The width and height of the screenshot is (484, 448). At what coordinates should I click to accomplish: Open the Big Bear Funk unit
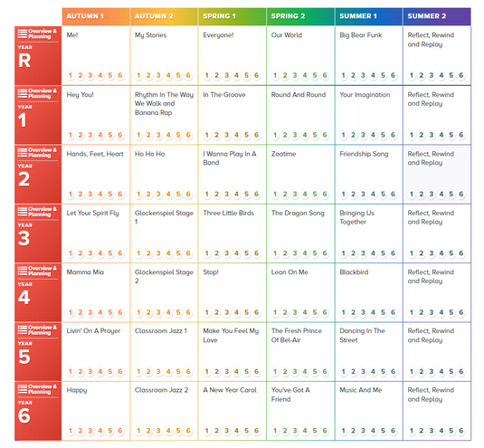361,35
